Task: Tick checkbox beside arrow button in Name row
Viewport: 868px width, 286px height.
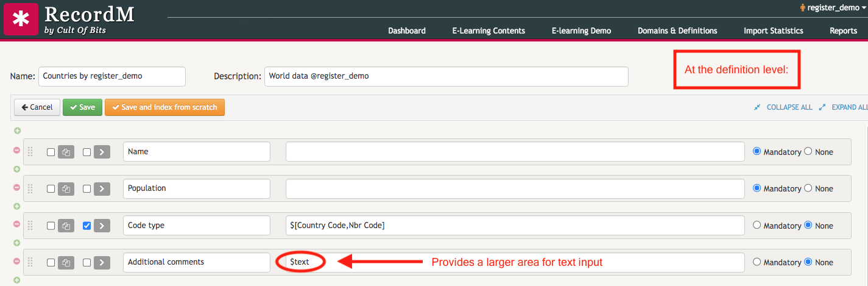Action: (x=86, y=152)
